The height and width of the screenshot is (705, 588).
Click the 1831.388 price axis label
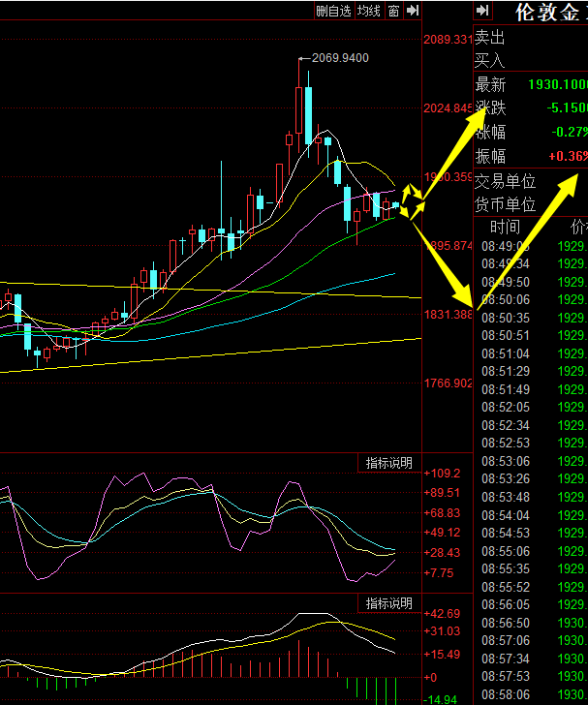(449, 315)
